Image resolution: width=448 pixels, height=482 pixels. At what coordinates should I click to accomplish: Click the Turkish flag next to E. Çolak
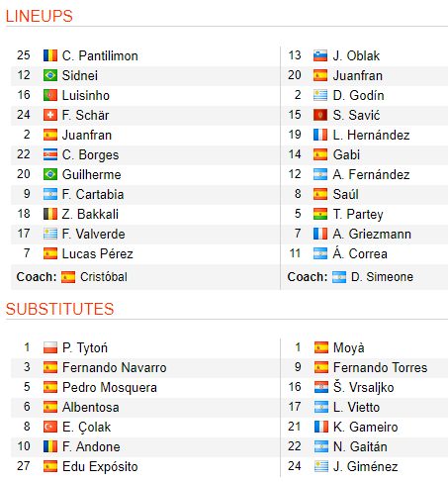pos(50,427)
